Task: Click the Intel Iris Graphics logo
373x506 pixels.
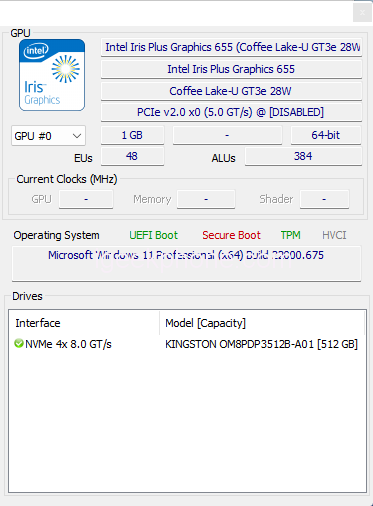Action: tap(52, 75)
